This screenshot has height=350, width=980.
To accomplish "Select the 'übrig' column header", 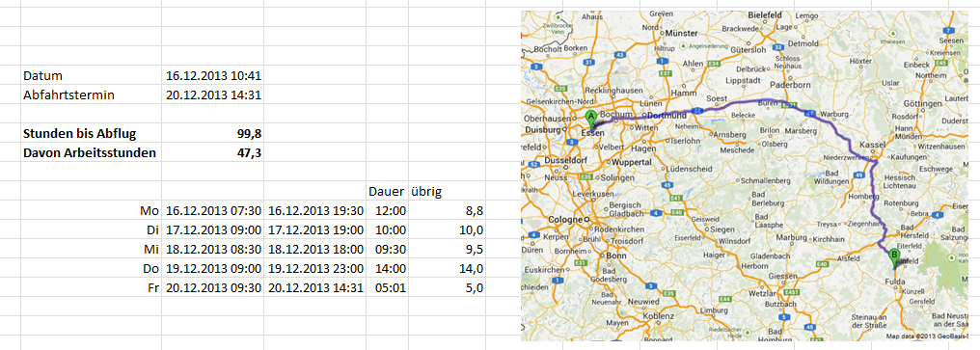I will pyautogui.click(x=448, y=192).
